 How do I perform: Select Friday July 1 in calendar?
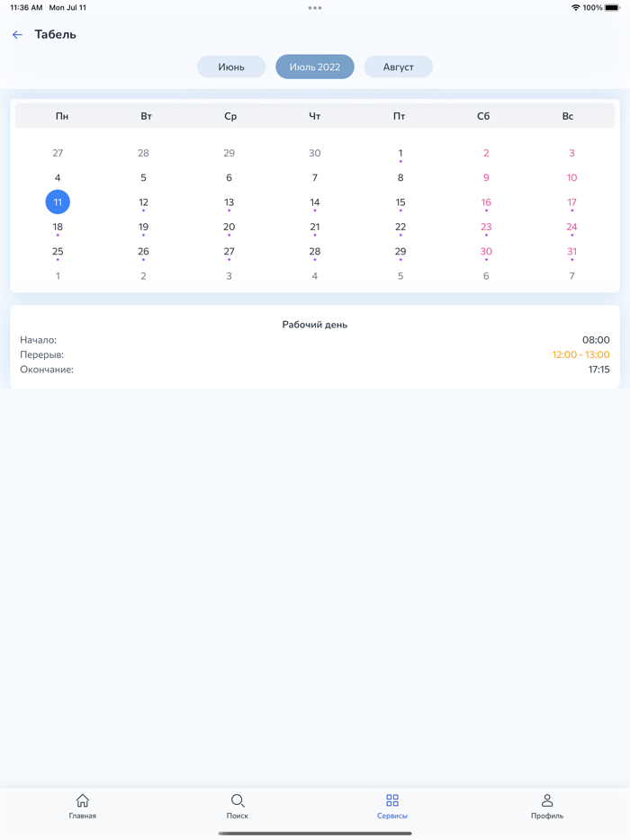(x=400, y=154)
